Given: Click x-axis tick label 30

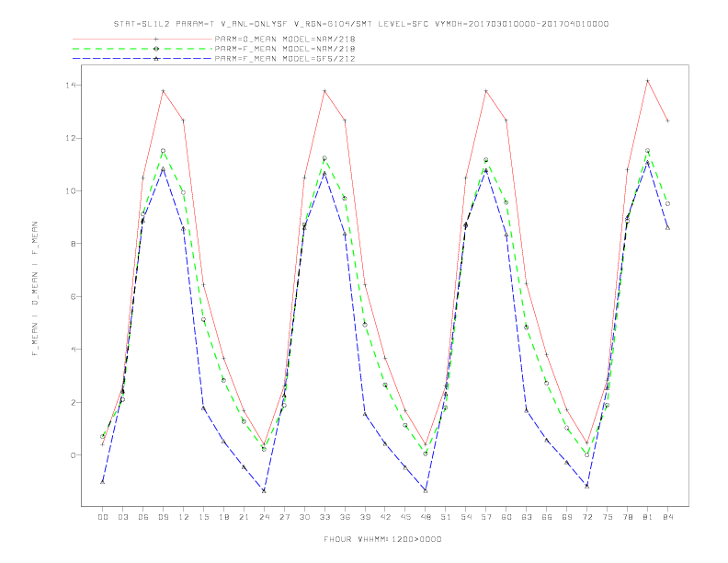Looking at the screenshot, I should click(304, 517).
